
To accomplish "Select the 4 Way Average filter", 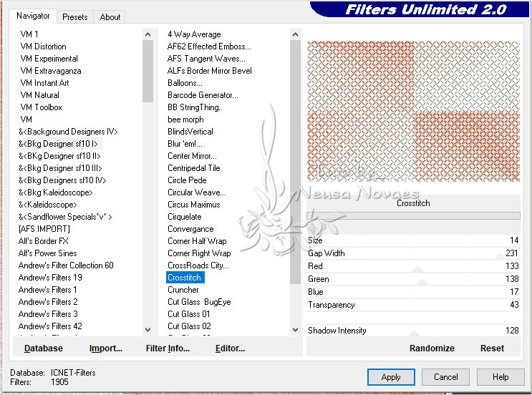I will 194,34.
